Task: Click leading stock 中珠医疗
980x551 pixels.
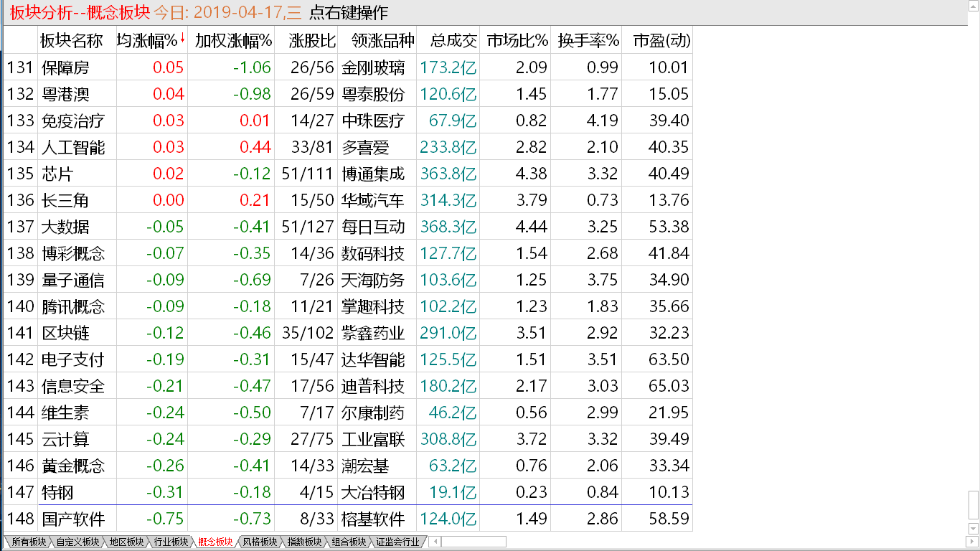Action: (373, 121)
